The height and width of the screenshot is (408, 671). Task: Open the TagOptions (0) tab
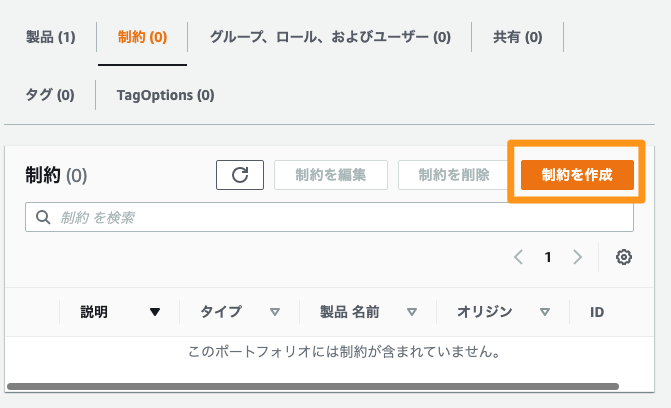(x=166, y=95)
